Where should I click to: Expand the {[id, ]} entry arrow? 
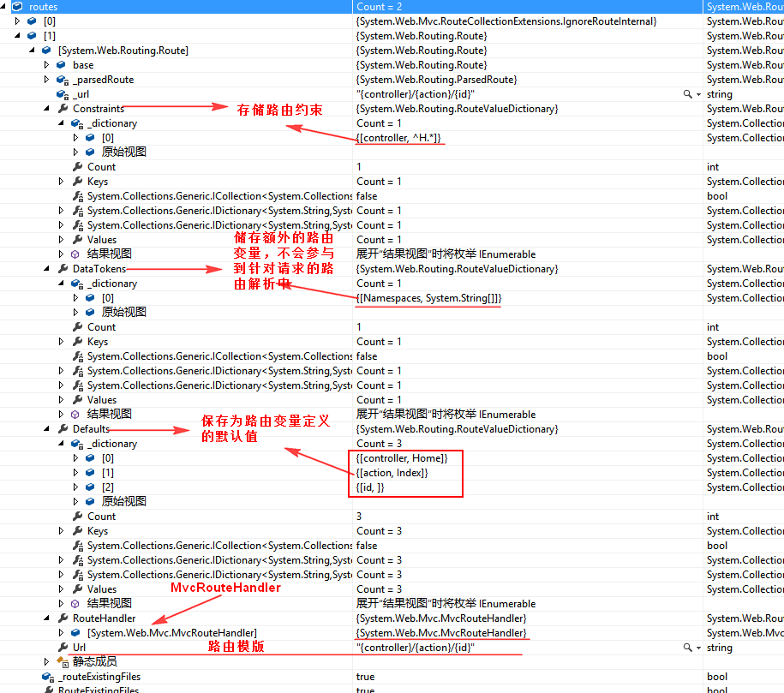click(75, 487)
